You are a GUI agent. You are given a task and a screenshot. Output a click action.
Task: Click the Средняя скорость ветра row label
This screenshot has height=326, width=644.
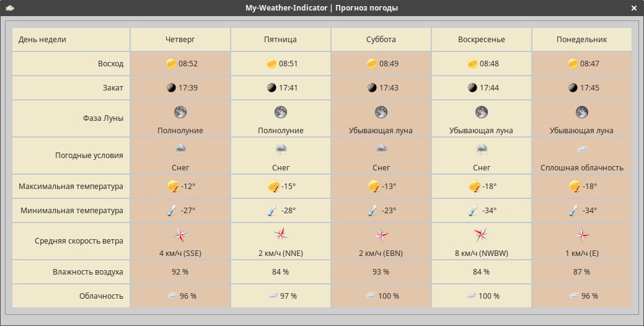pyautogui.click(x=79, y=241)
